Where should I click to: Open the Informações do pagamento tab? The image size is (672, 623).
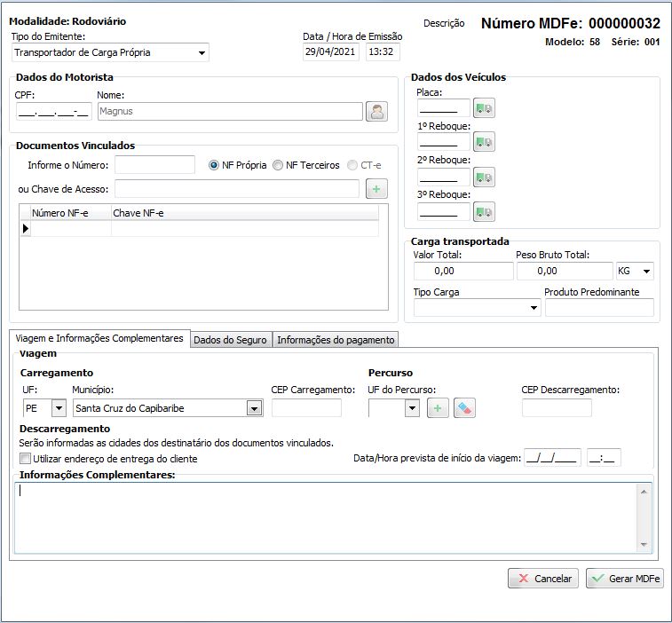pos(336,340)
